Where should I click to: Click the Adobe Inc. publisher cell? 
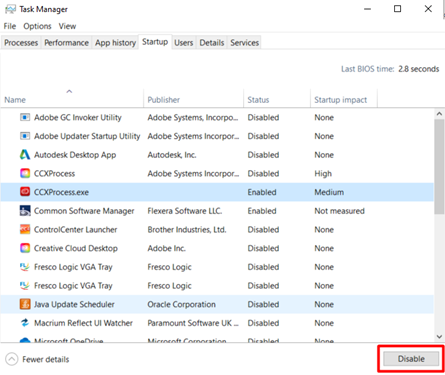[166, 248]
